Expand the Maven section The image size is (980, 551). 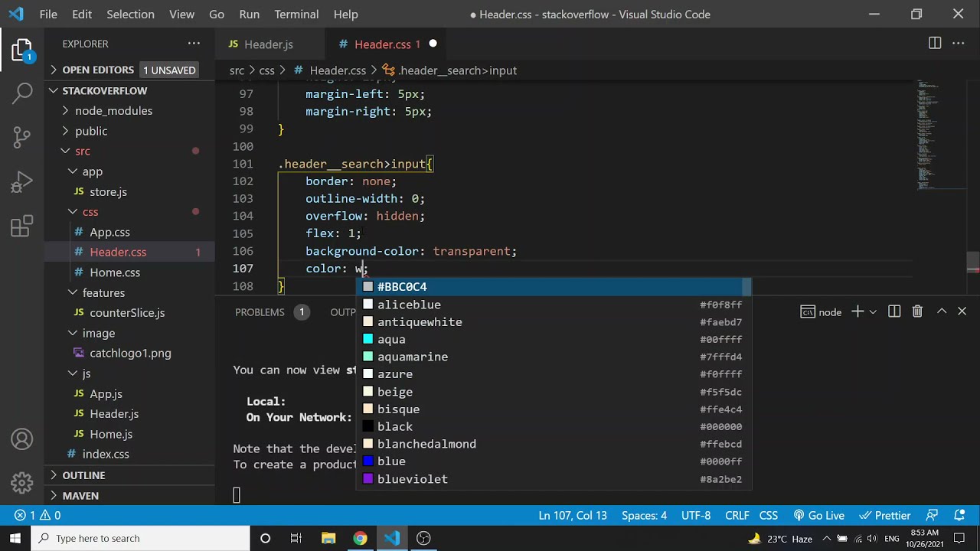(80, 495)
